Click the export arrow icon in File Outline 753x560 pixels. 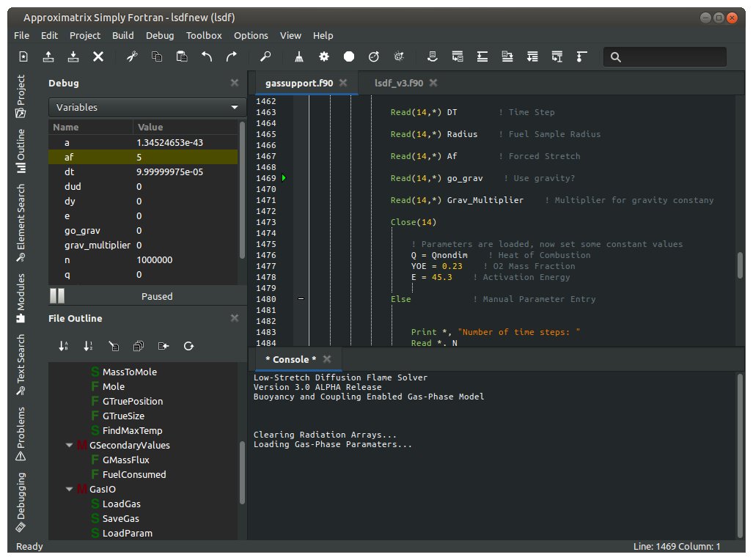164,346
